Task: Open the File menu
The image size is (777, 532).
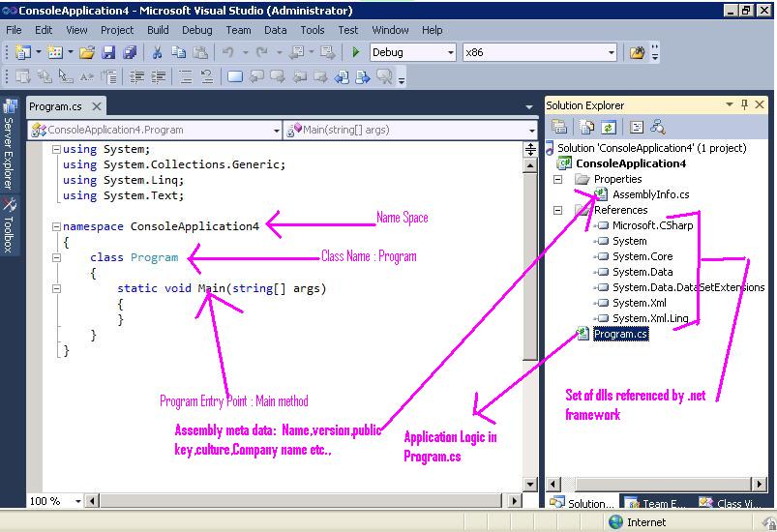Action: (x=14, y=30)
